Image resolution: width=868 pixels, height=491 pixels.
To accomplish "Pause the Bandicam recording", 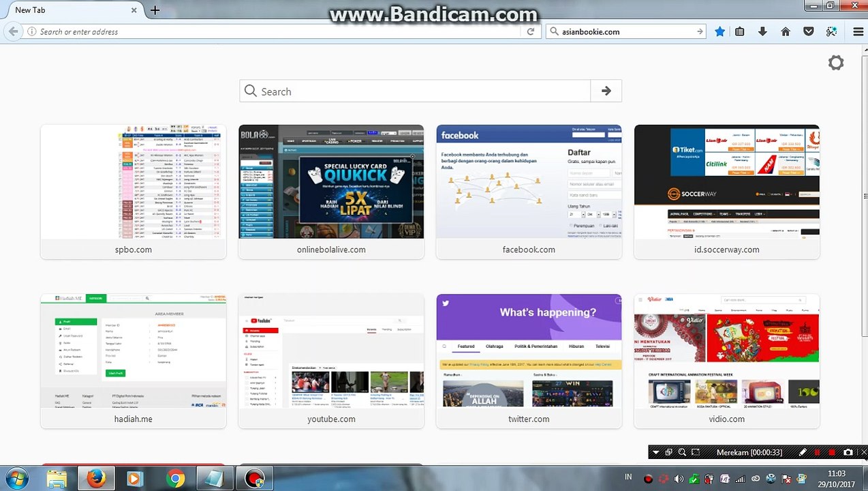I will pyautogui.click(x=818, y=452).
